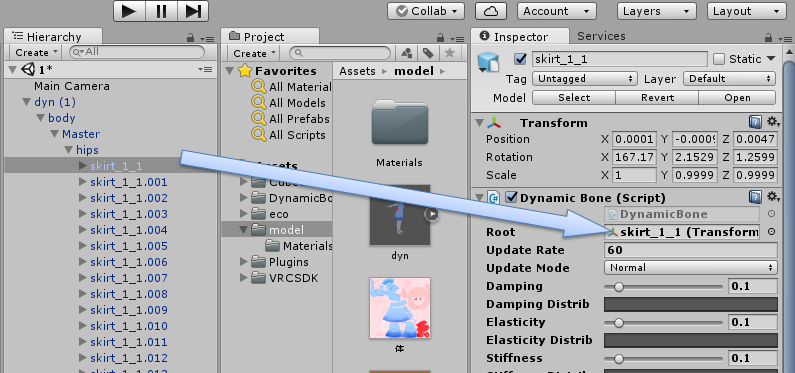This screenshot has width=795, height=373.
Task: Click Search by Type icon in Project
Action: pyautogui.click(x=407, y=53)
